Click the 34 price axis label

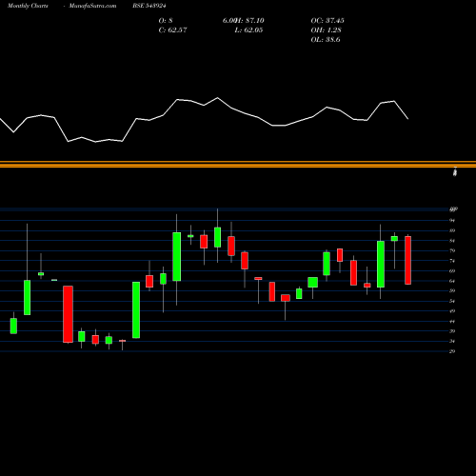(x=452, y=341)
